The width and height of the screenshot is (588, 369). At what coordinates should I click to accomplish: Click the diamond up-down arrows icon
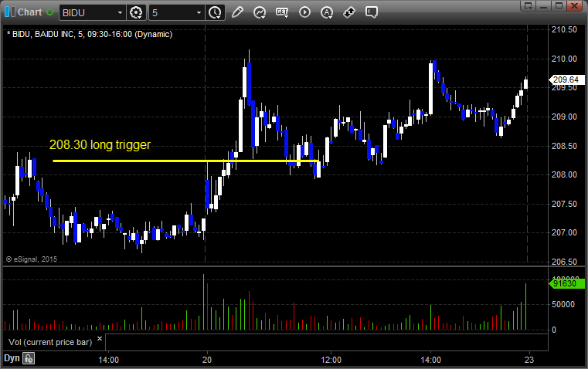[349, 12]
